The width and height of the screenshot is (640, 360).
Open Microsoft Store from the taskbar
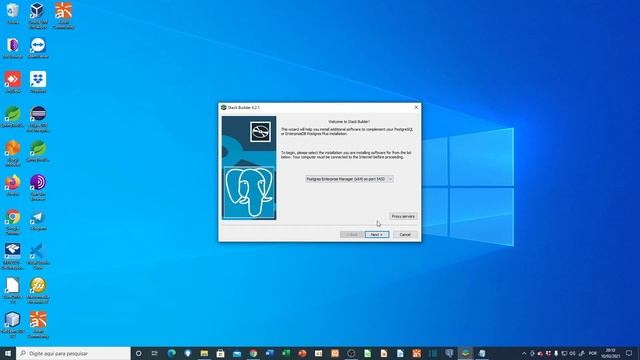[220, 353]
